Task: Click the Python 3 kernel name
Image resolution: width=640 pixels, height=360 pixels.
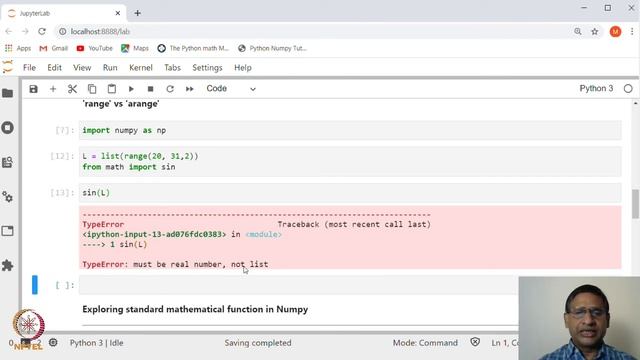Action: [x=596, y=89]
